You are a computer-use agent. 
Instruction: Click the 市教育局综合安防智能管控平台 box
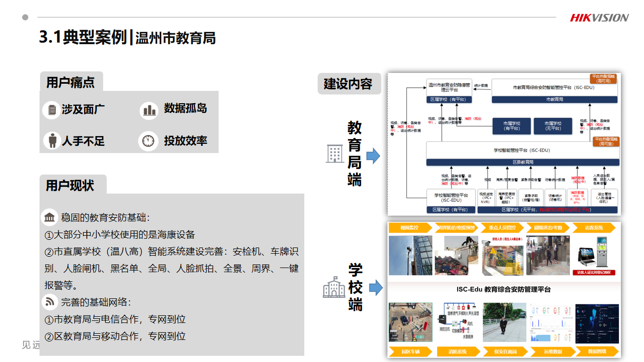[x=554, y=88]
